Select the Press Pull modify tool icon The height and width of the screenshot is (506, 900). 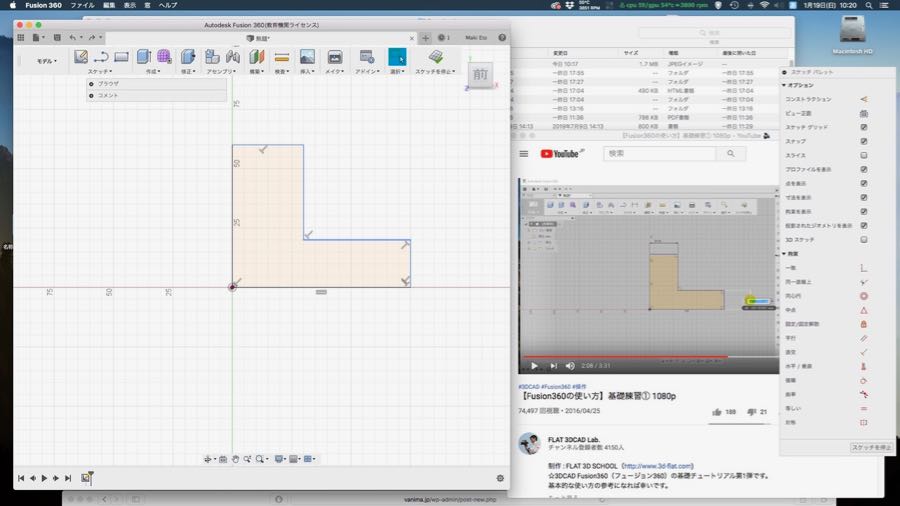coord(188,56)
